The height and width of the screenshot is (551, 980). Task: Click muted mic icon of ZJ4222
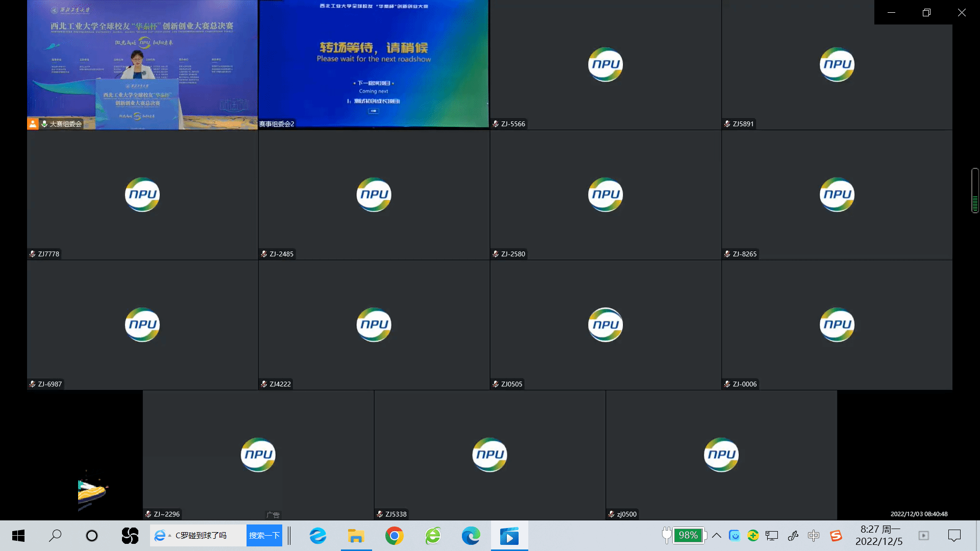(264, 384)
